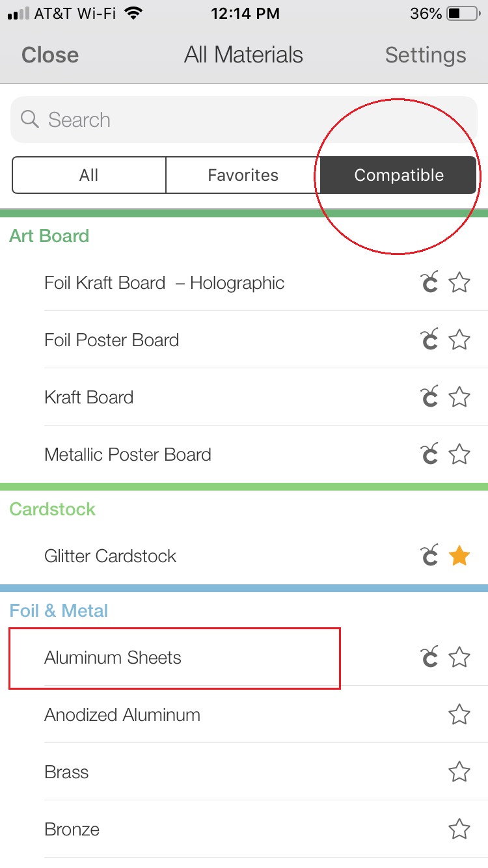The image size is (488, 868).
Task: Tap the Cricut icon next to Kraft Board
Action: (x=429, y=396)
